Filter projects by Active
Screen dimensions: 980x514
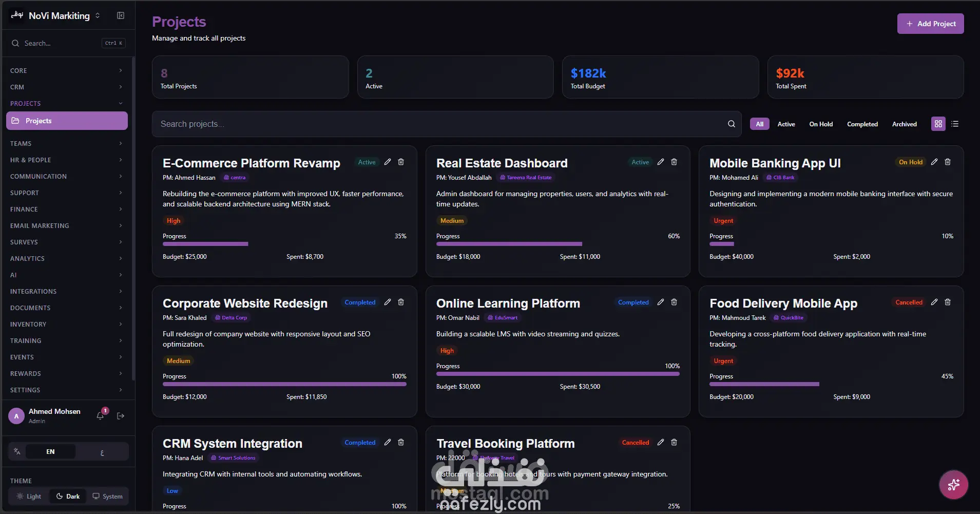click(x=786, y=124)
